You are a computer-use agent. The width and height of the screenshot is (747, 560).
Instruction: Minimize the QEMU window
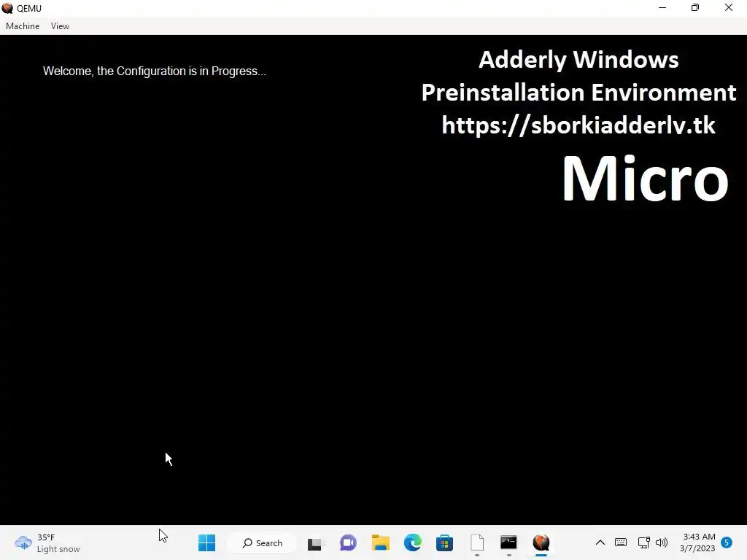(x=662, y=8)
